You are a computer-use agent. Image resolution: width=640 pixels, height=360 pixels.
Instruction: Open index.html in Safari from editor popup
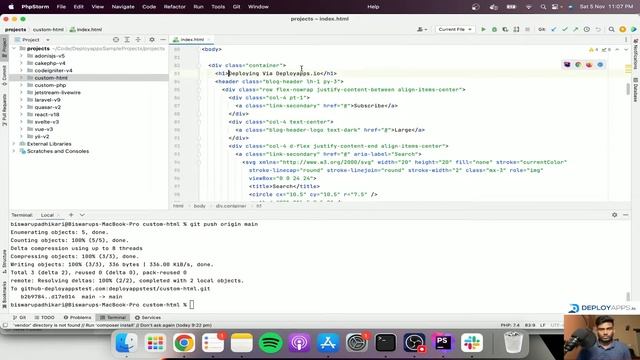pyautogui.click(x=600, y=64)
